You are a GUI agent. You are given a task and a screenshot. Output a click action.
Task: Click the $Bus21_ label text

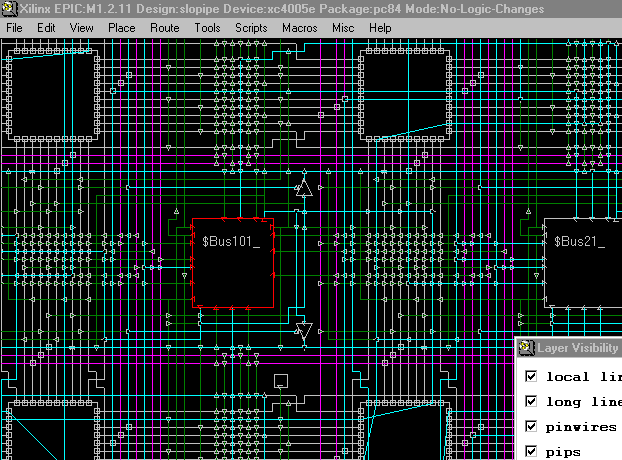(579, 242)
